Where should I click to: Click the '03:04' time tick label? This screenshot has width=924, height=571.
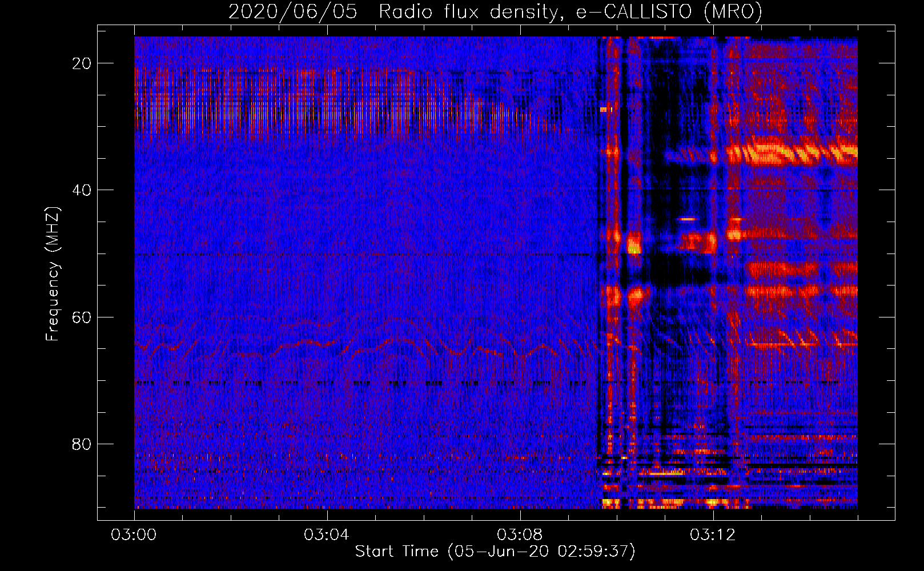pos(327,535)
